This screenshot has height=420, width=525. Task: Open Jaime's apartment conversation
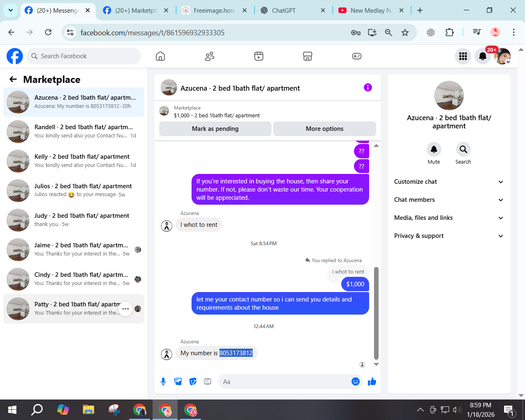pyautogui.click(x=74, y=249)
